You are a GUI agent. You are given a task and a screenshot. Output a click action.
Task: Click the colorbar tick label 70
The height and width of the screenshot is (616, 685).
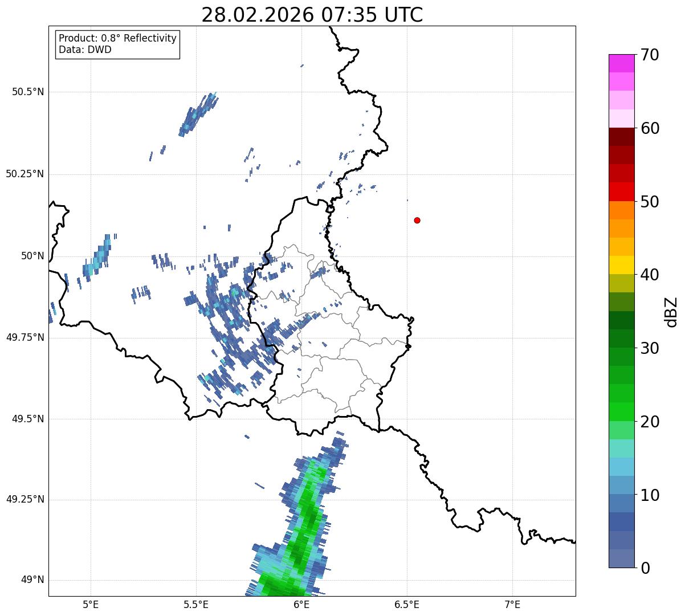pyautogui.click(x=650, y=55)
